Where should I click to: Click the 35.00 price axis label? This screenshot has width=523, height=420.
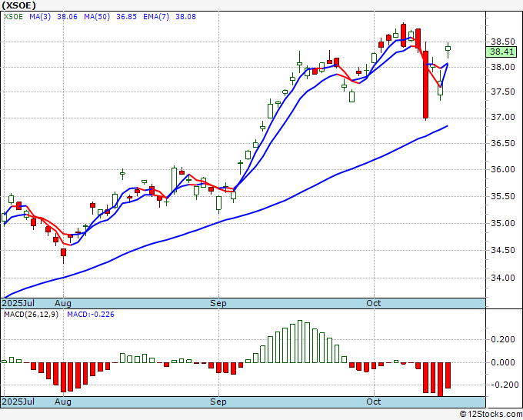(x=503, y=223)
